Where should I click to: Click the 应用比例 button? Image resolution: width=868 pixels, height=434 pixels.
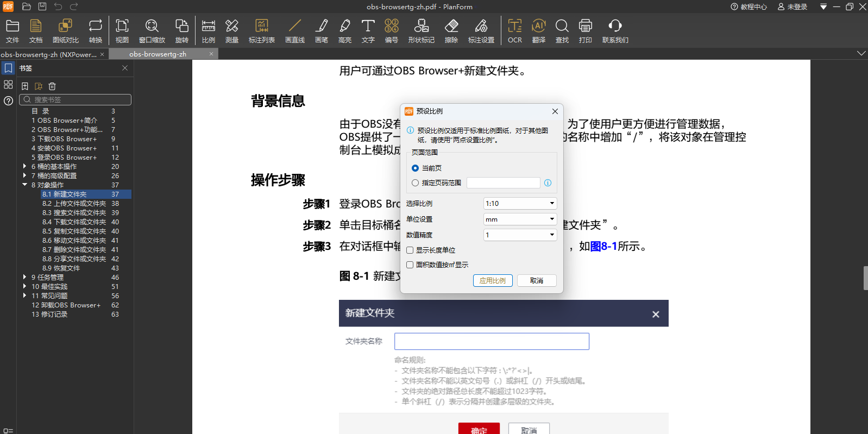tap(493, 280)
